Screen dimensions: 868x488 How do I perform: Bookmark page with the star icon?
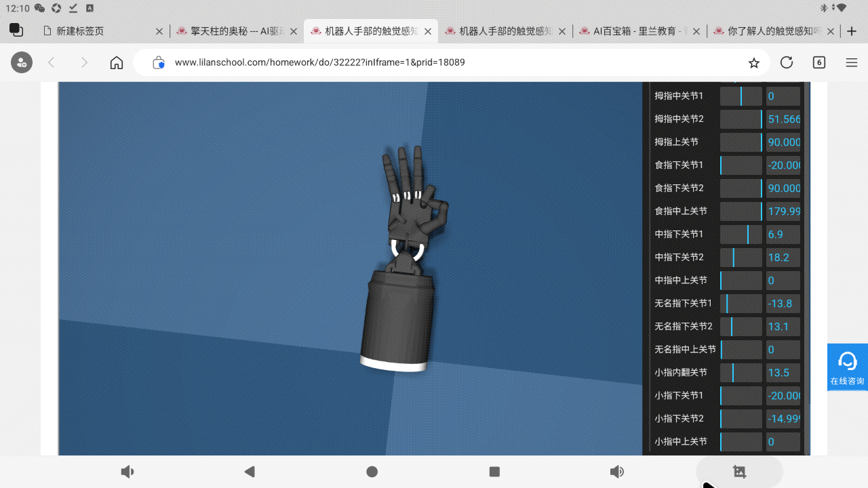[753, 63]
